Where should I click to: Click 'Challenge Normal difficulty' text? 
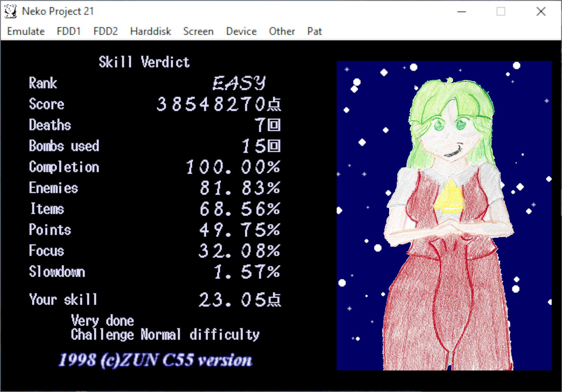pos(165,334)
